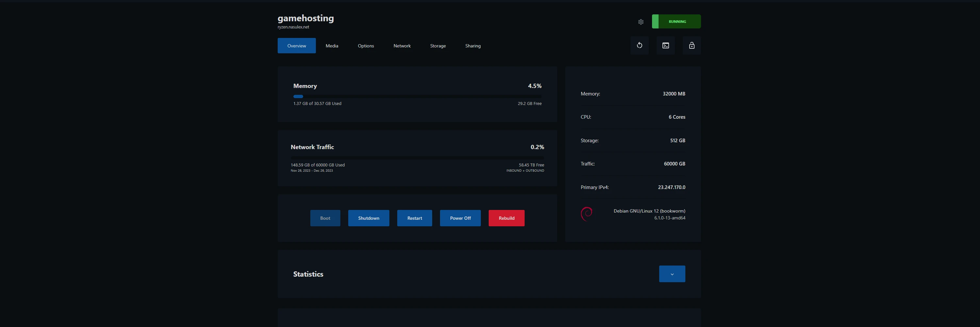The image size is (980, 327).
Task: Open the settings gear icon
Action: click(x=641, y=22)
